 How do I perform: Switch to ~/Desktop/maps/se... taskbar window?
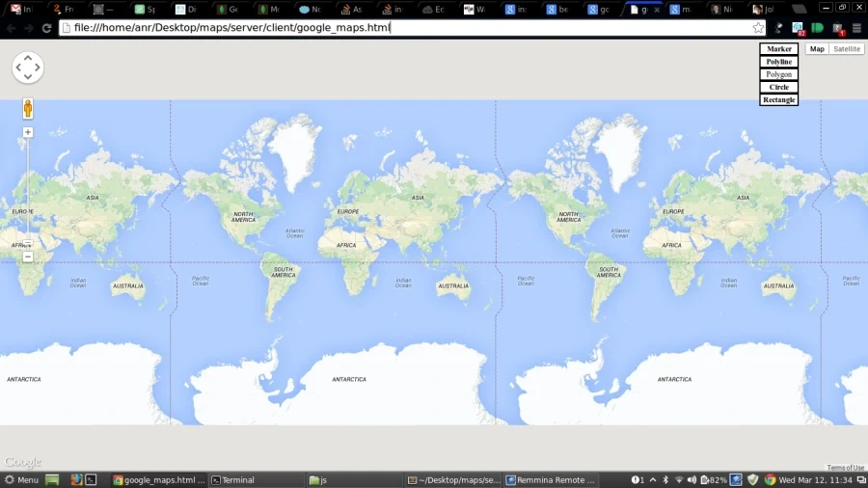click(x=454, y=479)
